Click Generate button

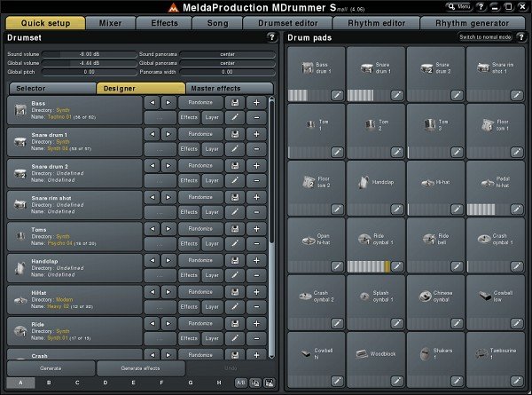[51, 368]
